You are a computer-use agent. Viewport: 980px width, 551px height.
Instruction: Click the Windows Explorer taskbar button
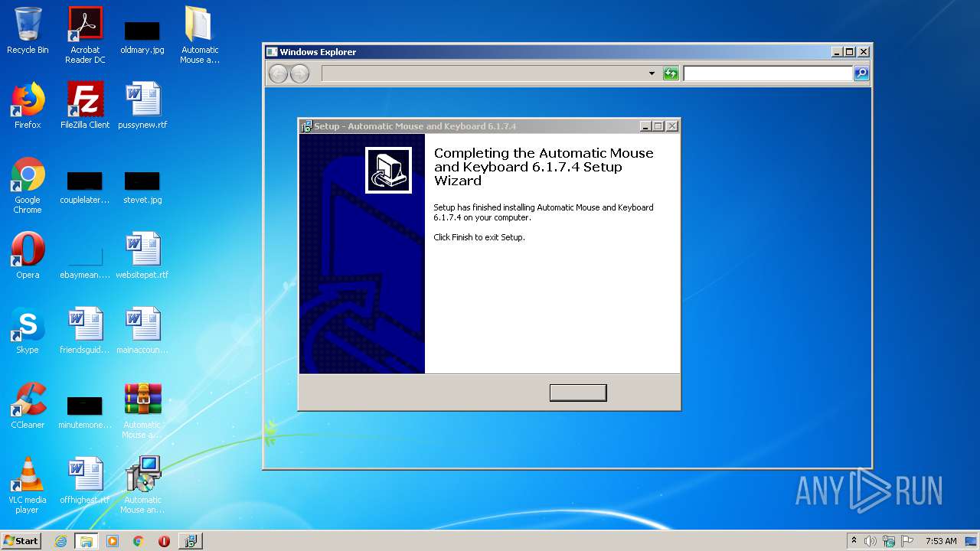(x=87, y=541)
